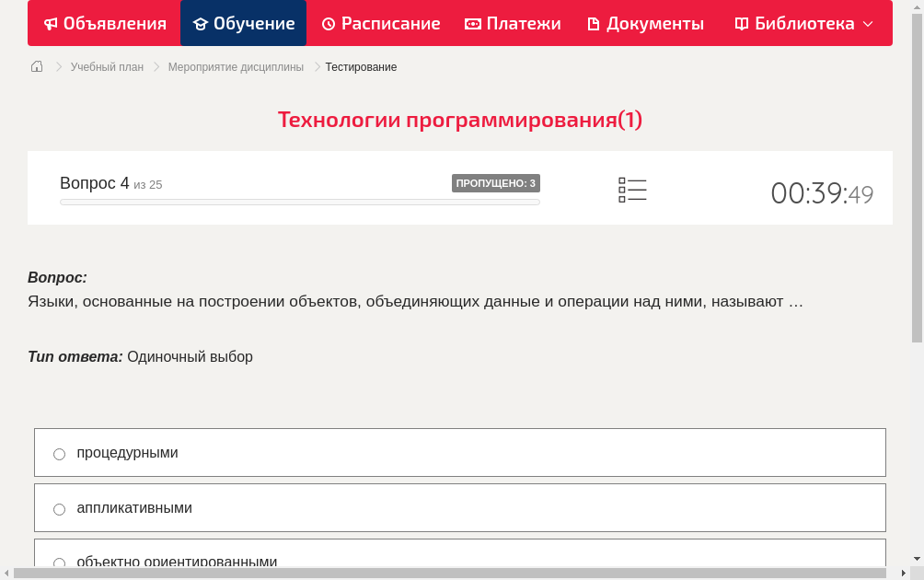Click the clock icon on Расписание

[x=328, y=23]
